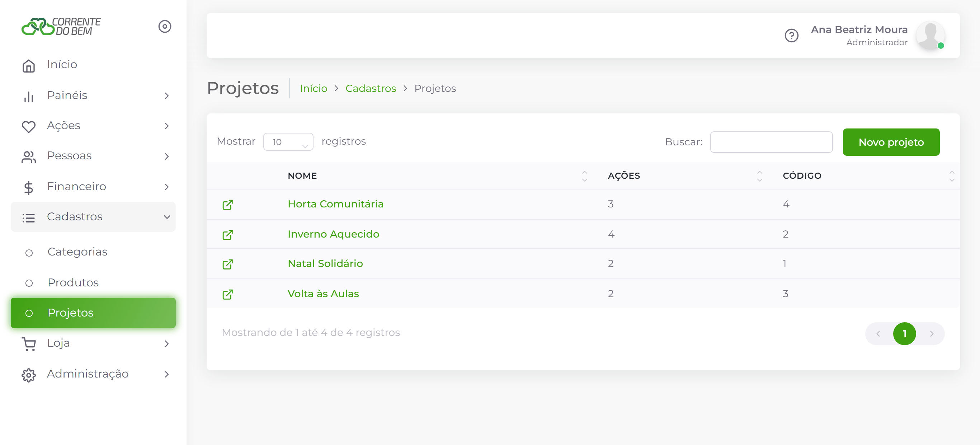Screen dimensions: 980x445
Task: Click the Novo projeto button
Action: tap(891, 142)
